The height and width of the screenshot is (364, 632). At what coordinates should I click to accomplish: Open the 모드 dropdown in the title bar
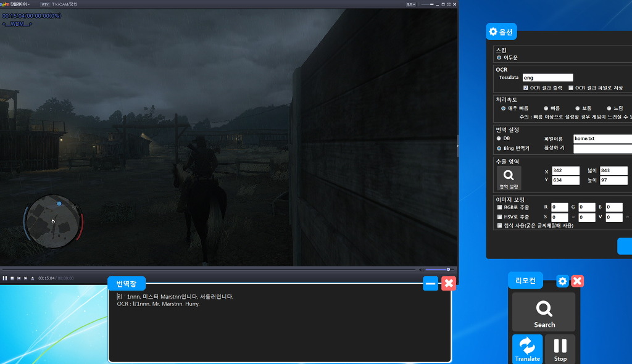pyautogui.click(x=410, y=4)
